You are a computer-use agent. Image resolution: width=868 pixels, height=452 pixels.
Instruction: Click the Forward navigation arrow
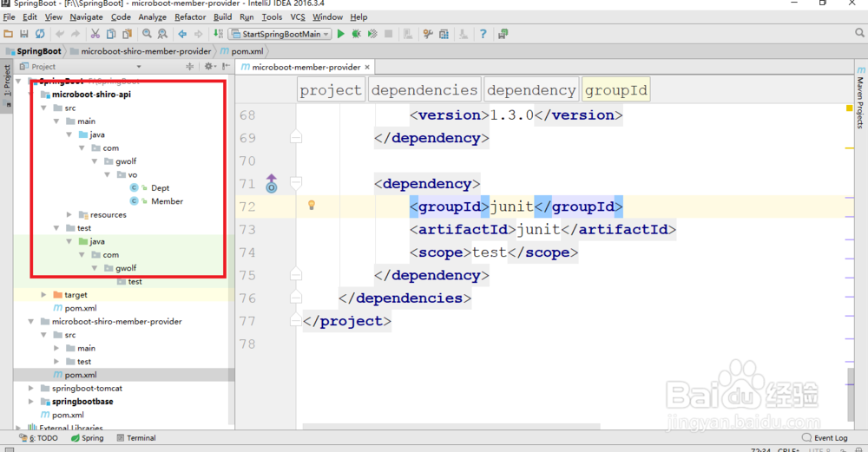point(198,34)
